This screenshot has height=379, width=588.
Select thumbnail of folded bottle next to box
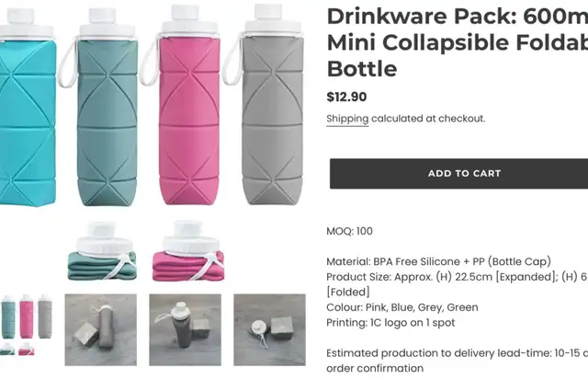pos(269,330)
